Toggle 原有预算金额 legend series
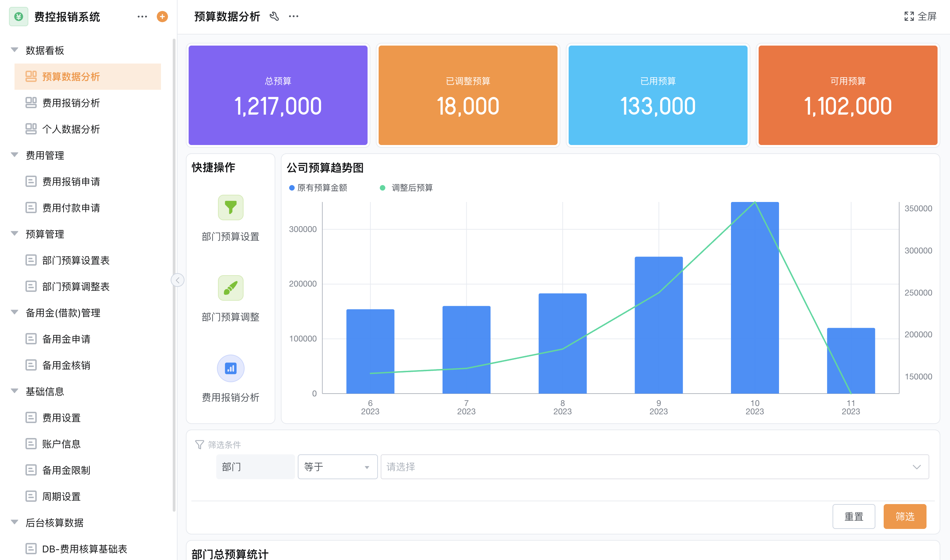Image resolution: width=950 pixels, height=560 pixels. click(318, 187)
